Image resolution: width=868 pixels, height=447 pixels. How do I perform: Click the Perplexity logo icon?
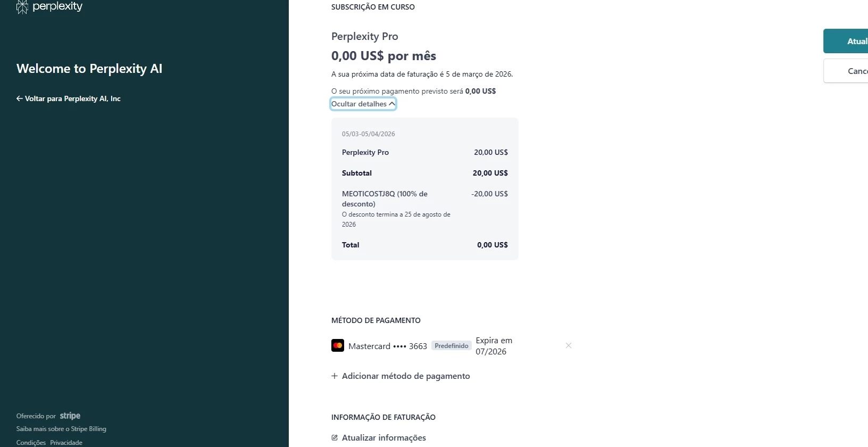click(22, 7)
